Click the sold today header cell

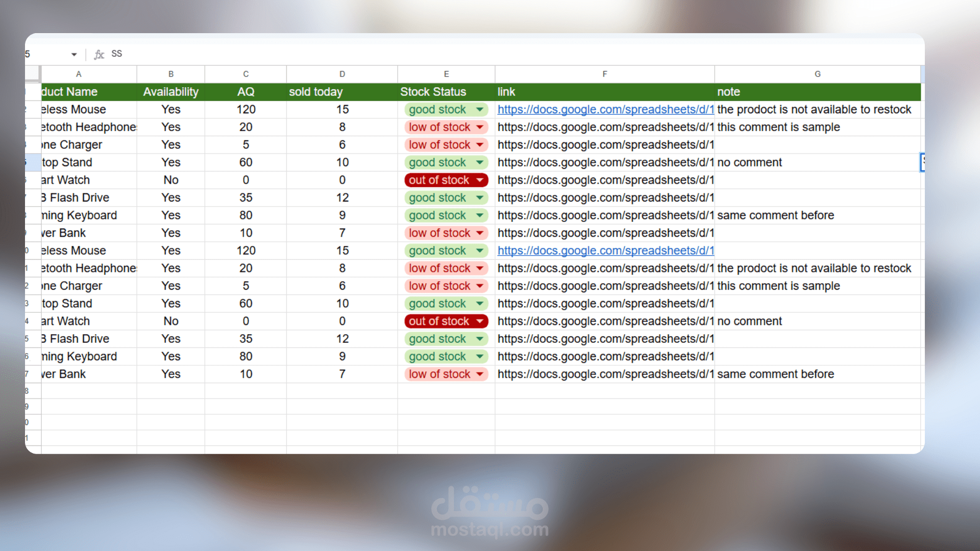342,92
